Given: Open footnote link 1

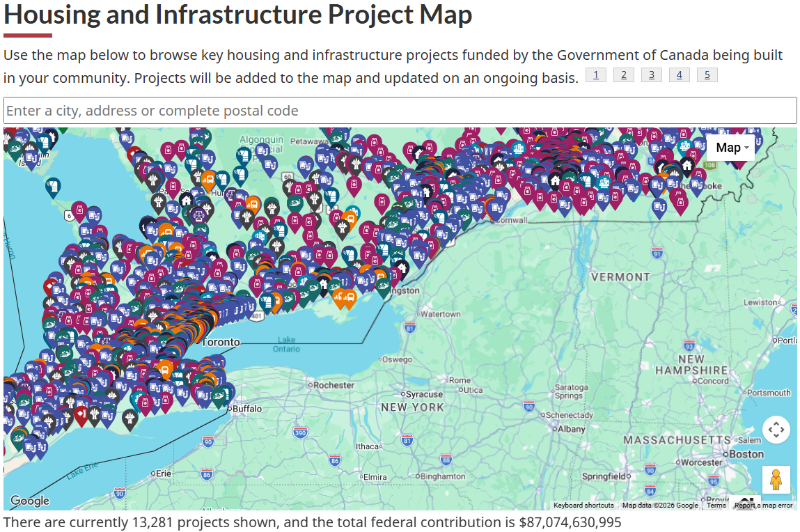Looking at the screenshot, I should point(595,75).
